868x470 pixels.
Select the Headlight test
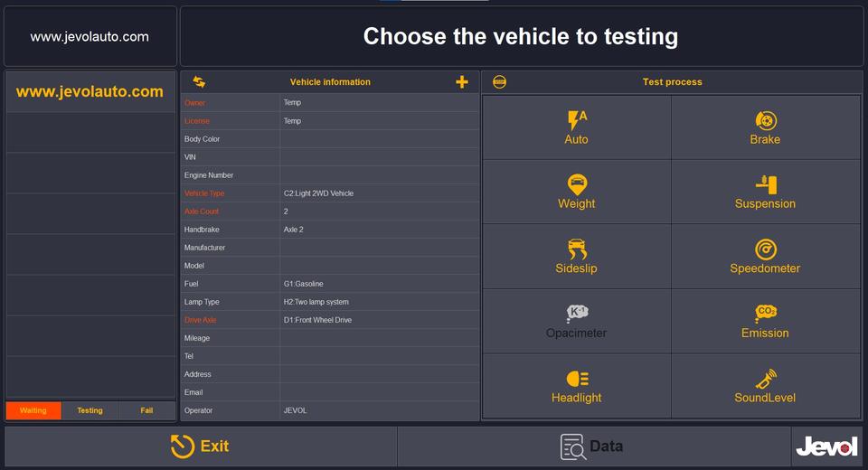[576, 386]
